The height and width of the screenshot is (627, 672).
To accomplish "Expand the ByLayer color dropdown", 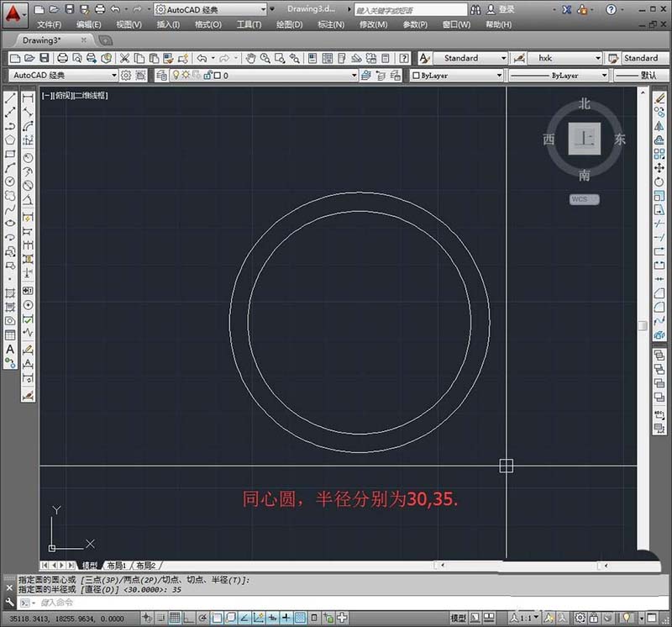I will (501, 76).
